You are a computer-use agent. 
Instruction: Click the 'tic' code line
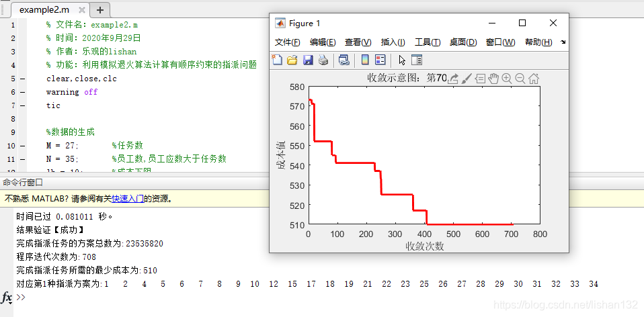click(x=53, y=106)
